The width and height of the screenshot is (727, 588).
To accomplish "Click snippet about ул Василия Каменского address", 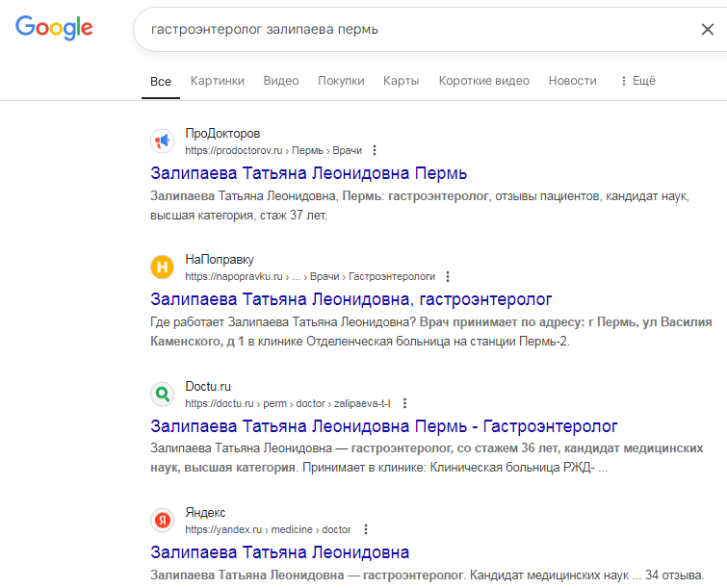I will click(431, 332).
